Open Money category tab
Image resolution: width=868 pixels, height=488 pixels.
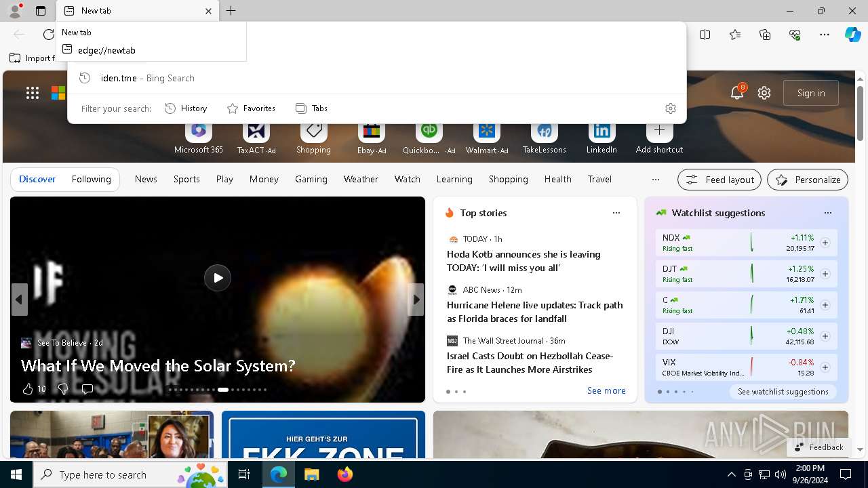(x=264, y=179)
